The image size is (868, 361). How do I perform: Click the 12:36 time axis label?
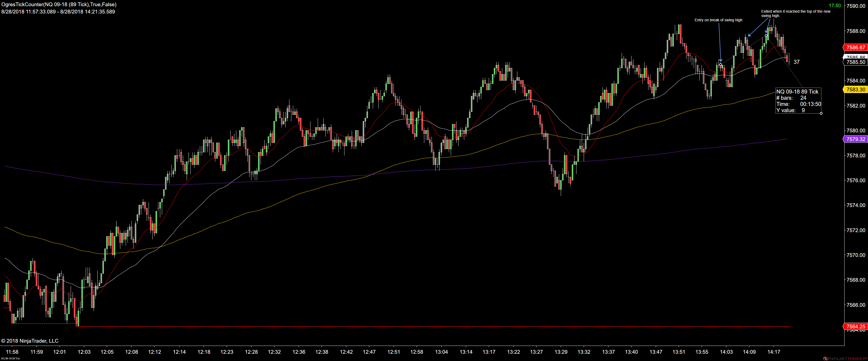pos(299,352)
